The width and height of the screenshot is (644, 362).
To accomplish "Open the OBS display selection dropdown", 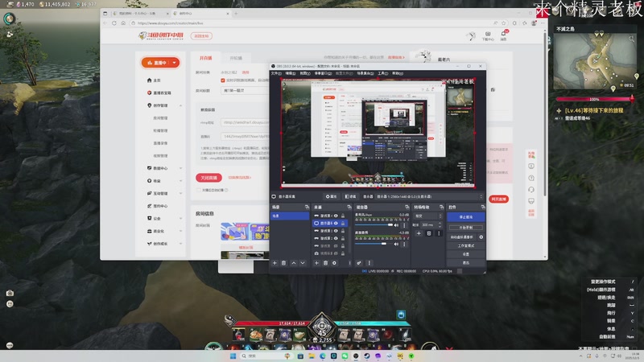I will coord(430,196).
